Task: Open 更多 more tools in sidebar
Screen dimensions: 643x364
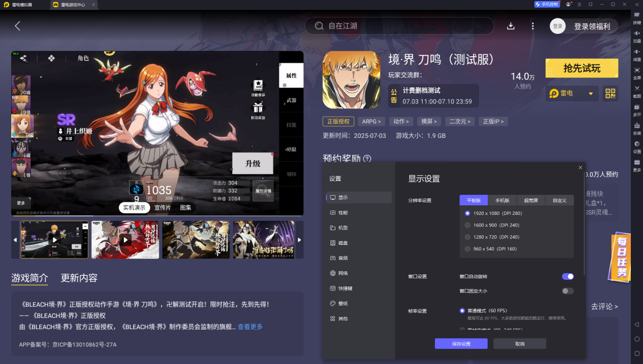Action: (637, 165)
